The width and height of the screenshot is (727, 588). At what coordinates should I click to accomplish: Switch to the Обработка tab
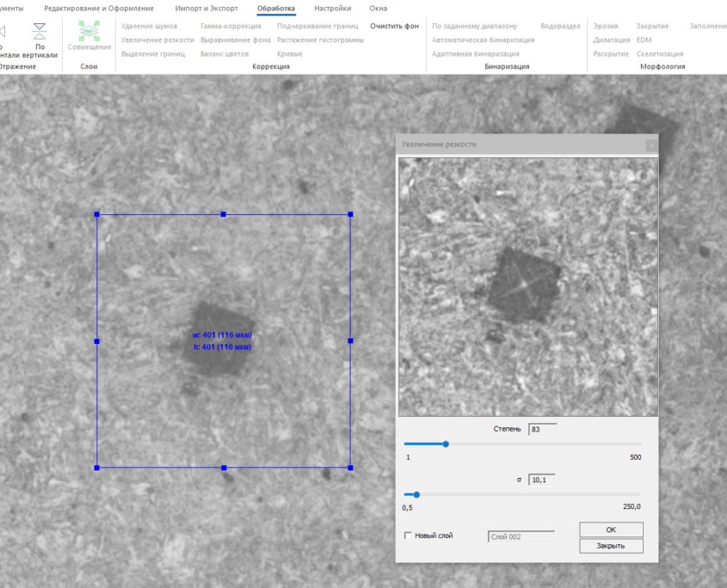click(276, 9)
